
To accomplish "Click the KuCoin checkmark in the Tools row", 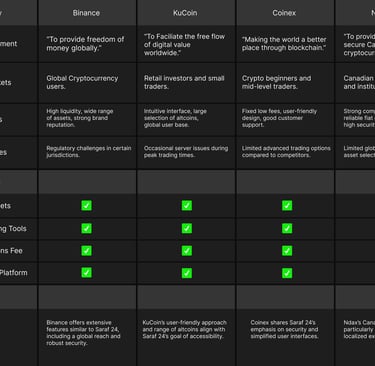I will tap(187, 228).
